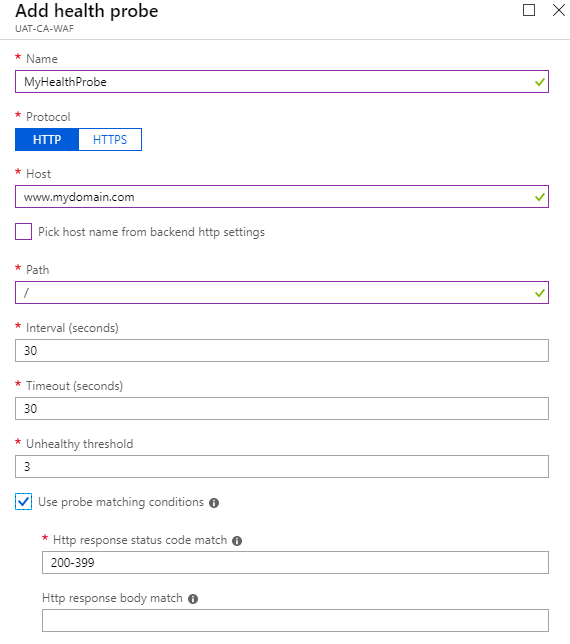Focus the Unhealthy threshold field
Screen dimensions: 570x644
[x=282, y=466]
